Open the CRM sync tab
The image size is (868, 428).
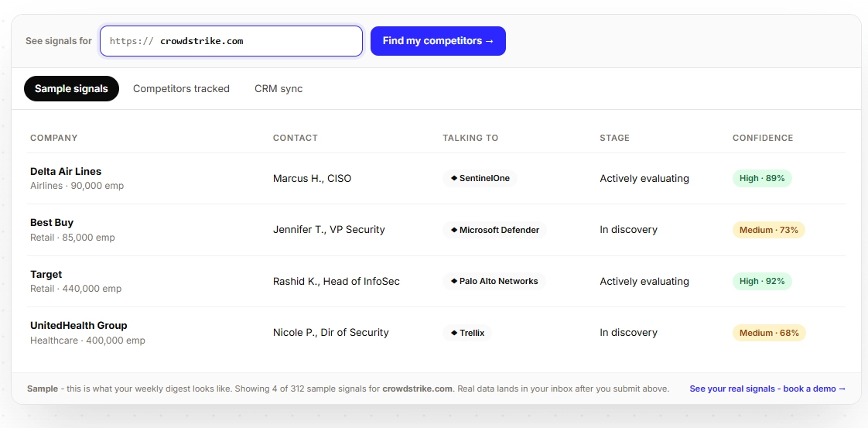point(279,88)
